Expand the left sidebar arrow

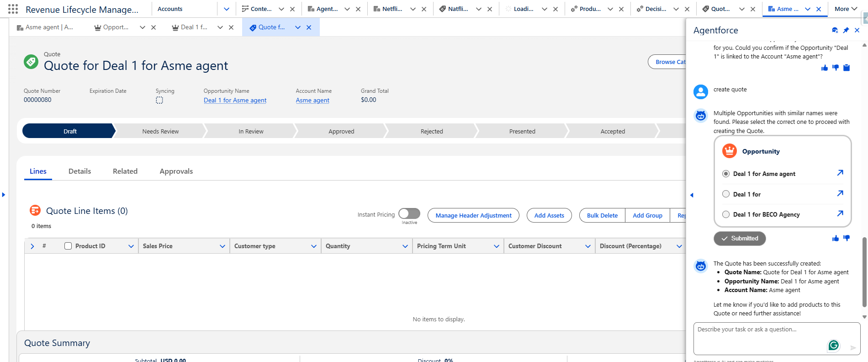(4, 195)
